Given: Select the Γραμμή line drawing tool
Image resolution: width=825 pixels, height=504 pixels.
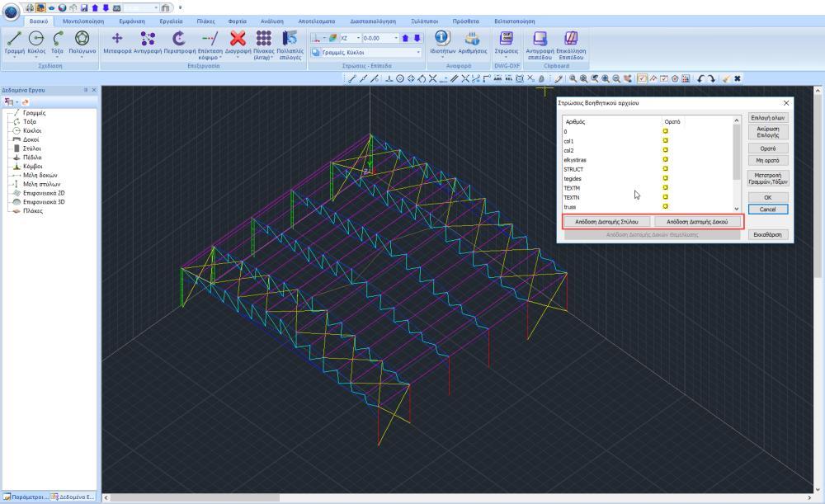Looking at the screenshot, I should pyautogui.click(x=14, y=43).
